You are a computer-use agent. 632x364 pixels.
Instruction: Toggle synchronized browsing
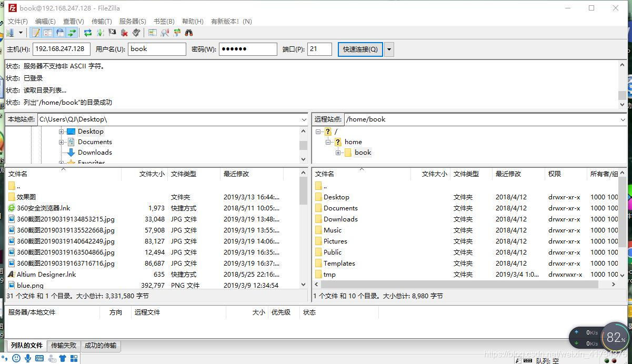pyautogui.click(x=177, y=33)
